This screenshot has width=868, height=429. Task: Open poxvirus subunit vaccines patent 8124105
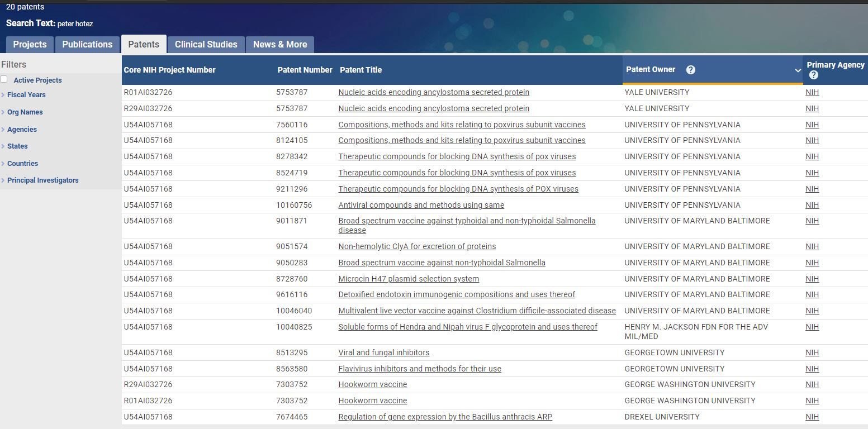click(x=462, y=140)
